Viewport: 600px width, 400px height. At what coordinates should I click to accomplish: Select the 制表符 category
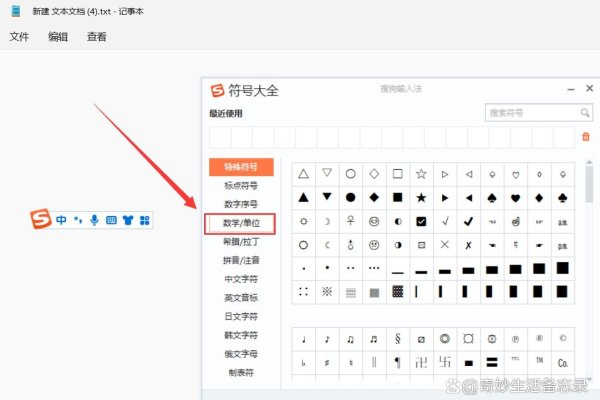[x=241, y=372]
